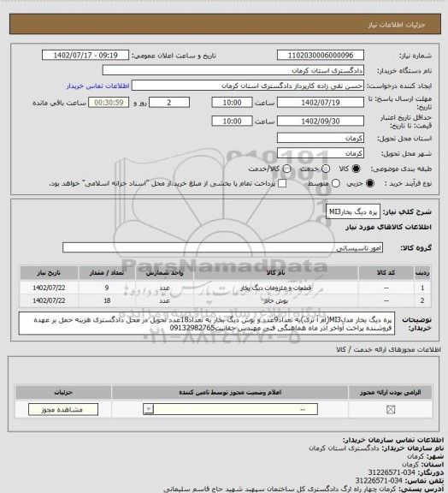Open the license status dropdown
The image size is (448, 493).
coord(230,409)
